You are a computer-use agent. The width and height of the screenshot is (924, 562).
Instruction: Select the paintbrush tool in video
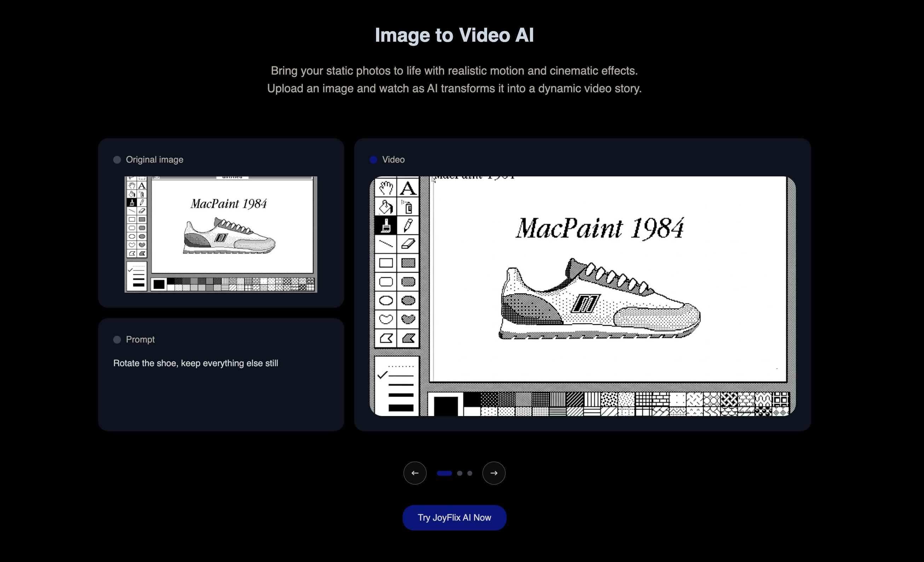coord(386,225)
